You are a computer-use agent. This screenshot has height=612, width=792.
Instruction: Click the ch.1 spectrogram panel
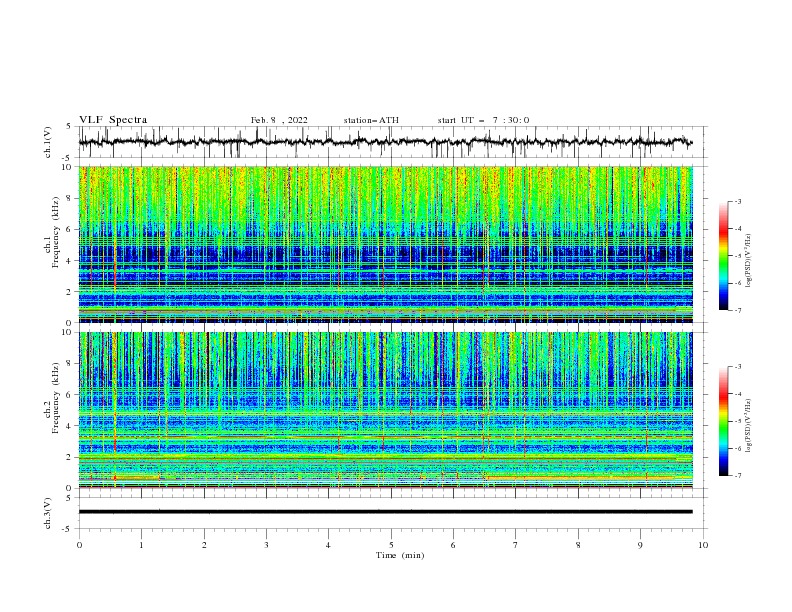tap(386, 244)
